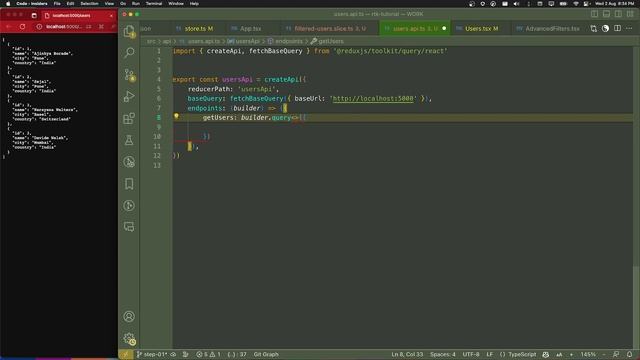The width and height of the screenshot is (640, 360).
Task: Toggle the panel layout icon in title bar
Action: coord(607,14)
